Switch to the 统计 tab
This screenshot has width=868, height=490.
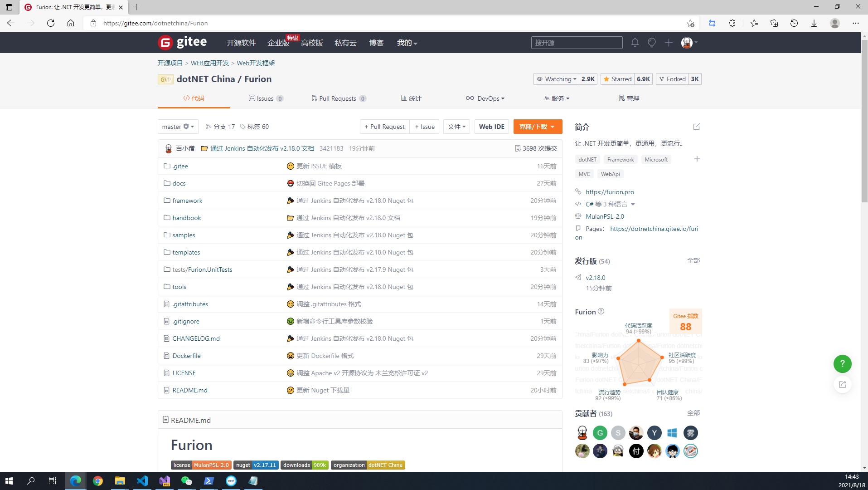(x=411, y=98)
